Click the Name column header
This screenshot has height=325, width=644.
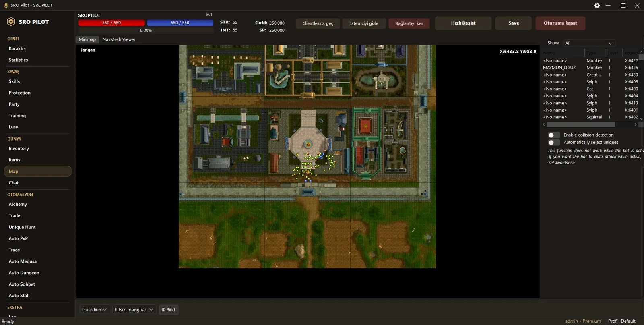coord(563,53)
